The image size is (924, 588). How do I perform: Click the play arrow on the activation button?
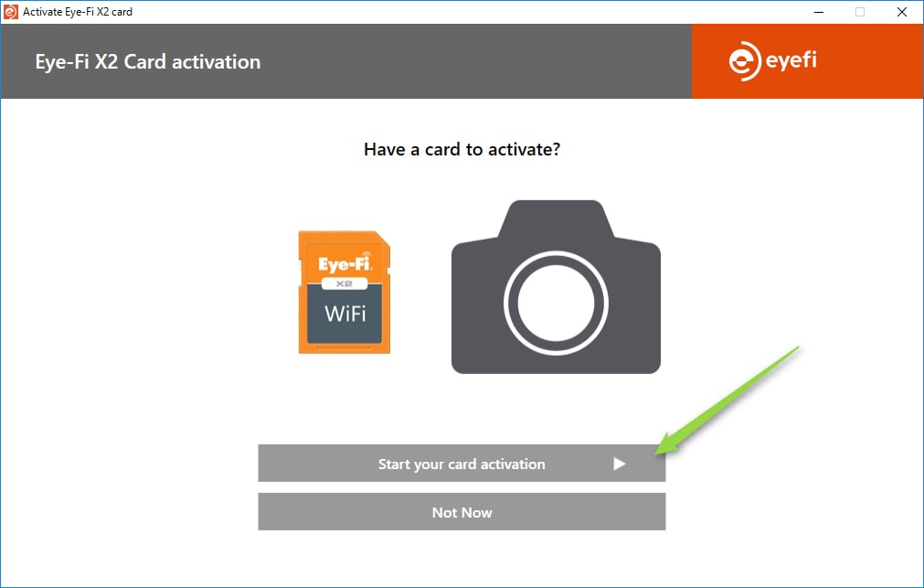coord(619,464)
